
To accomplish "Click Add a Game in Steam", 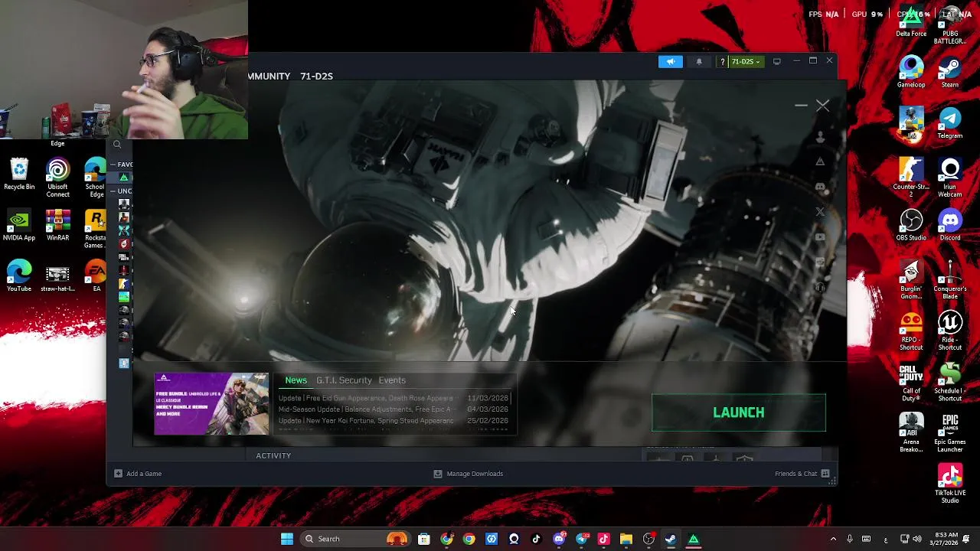I will tap(139, 474).
